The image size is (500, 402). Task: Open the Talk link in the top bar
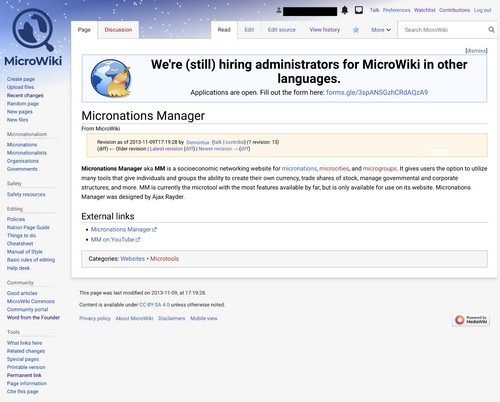[x=374, y=10]
